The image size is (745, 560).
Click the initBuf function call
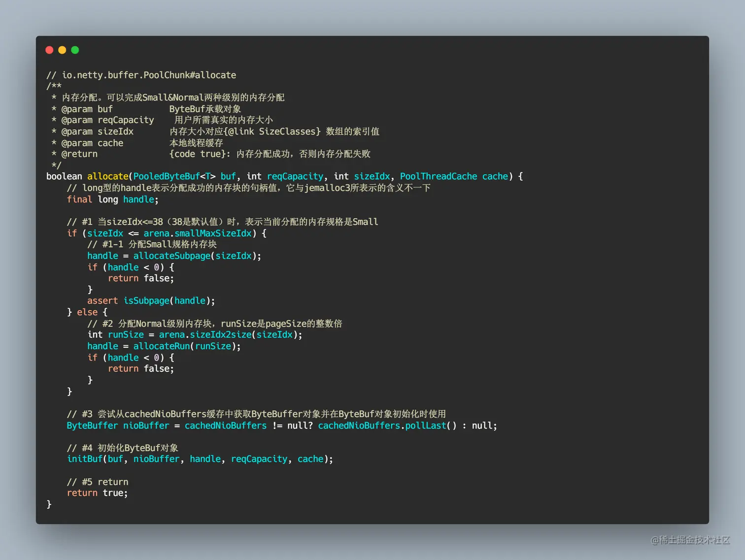pyautogui.click(x=84, y=459)
